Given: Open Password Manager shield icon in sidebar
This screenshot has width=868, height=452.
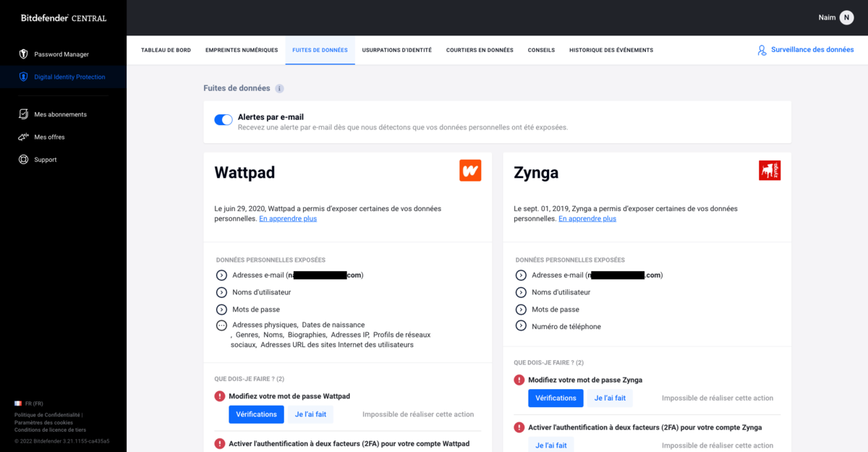Looking at the screenshot, I should [x=23, y=54].
